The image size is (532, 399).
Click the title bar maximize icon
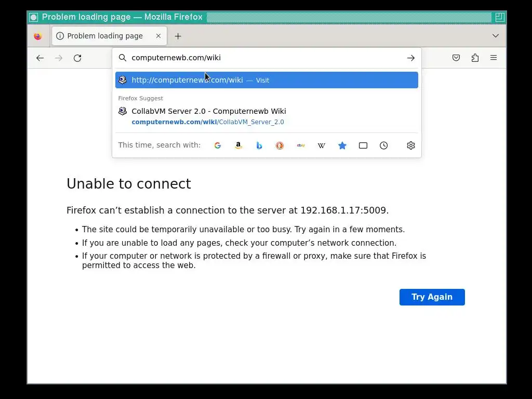pyautogui.click(x=499, y=17)
